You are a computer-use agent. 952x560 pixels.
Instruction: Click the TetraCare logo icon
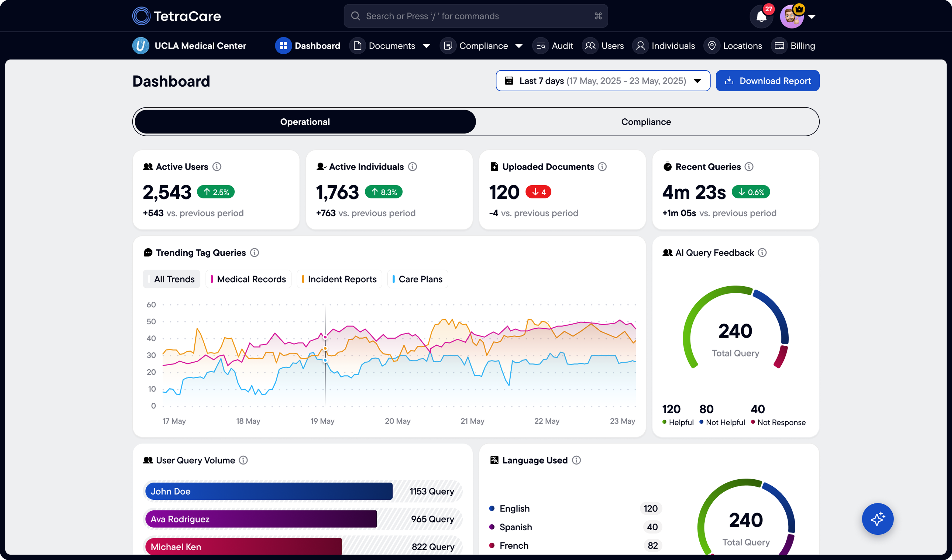pos(141,16)
